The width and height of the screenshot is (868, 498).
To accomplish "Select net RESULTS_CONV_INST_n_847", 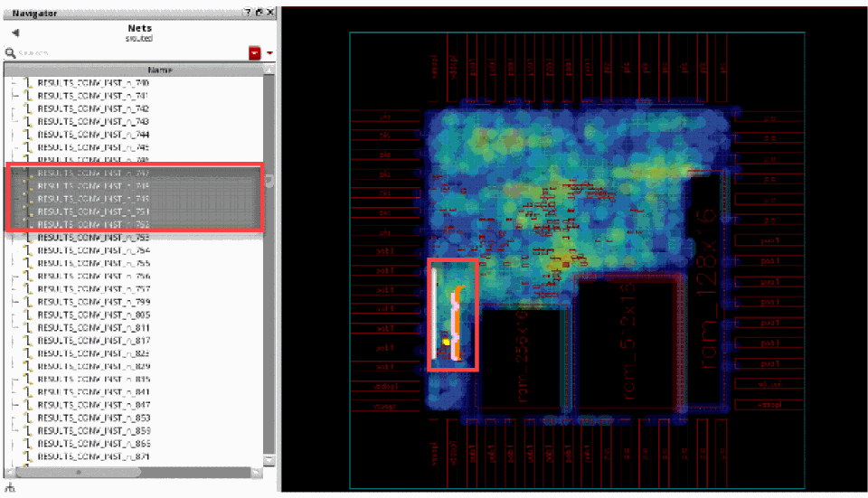I will [93, 405].
